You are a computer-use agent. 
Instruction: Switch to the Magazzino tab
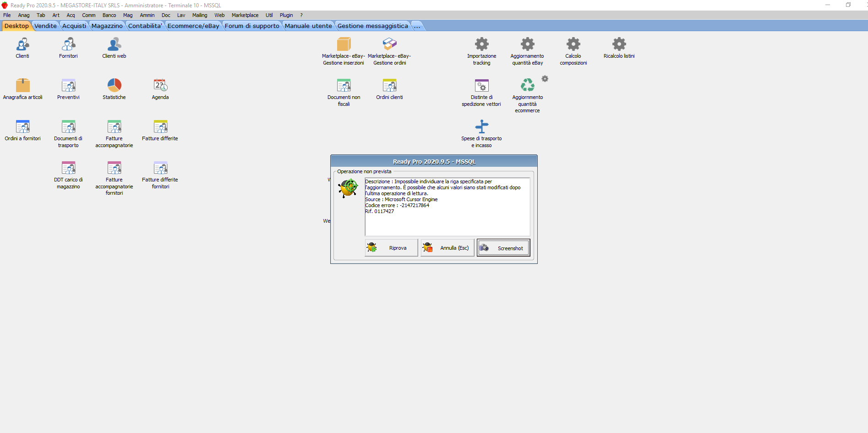107,26
